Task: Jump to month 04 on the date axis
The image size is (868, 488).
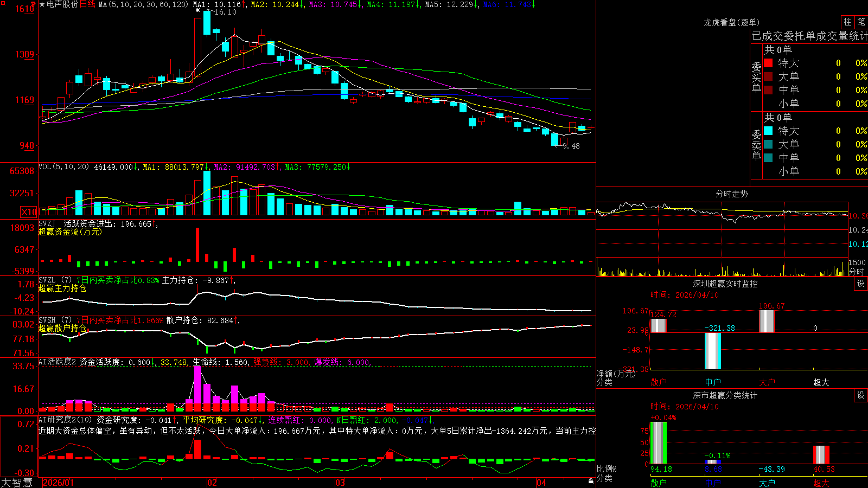Action: pos(541,483)
